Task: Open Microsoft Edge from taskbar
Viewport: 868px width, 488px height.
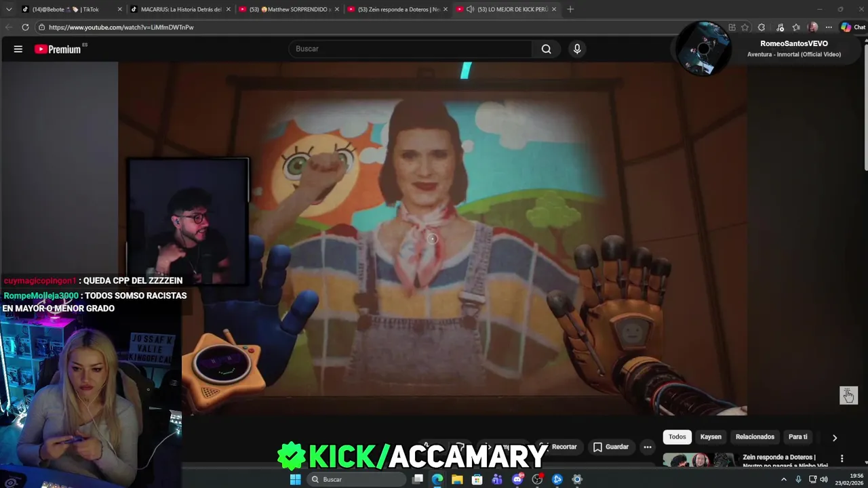Action: coord(437,479)
